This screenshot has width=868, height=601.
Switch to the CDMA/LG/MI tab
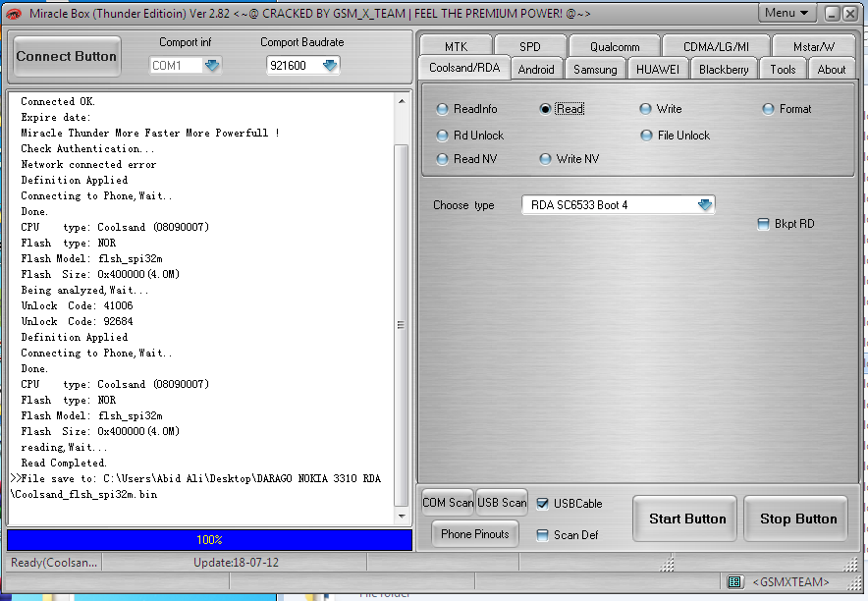click(x=716, y=46)
